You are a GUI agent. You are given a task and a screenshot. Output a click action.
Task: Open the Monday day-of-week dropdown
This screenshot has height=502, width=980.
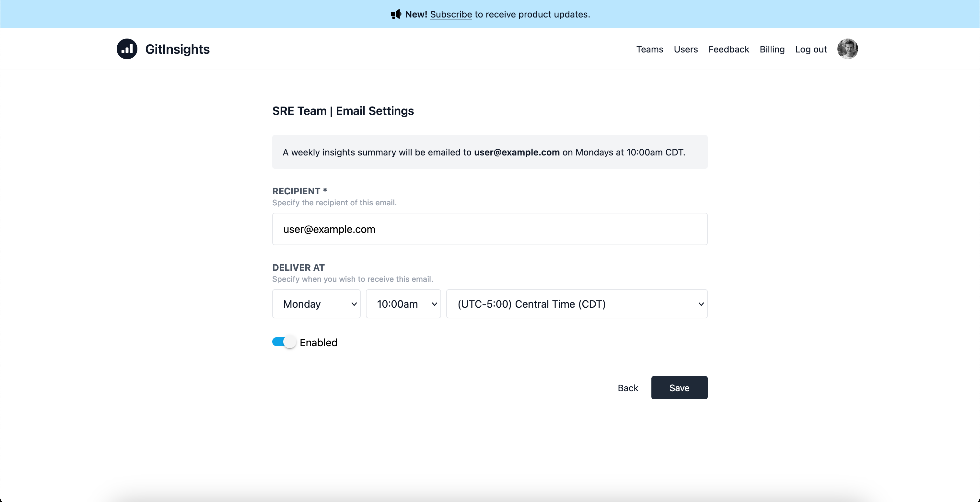click(316, 304)
